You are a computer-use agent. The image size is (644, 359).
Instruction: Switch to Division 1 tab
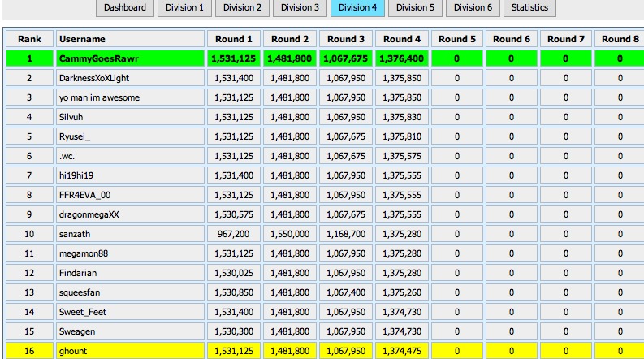(184, 8)
